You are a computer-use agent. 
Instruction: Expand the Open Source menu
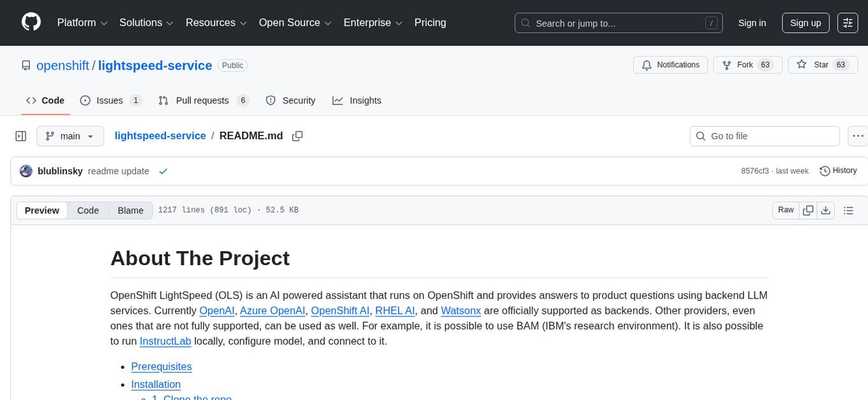click(294, 23)
